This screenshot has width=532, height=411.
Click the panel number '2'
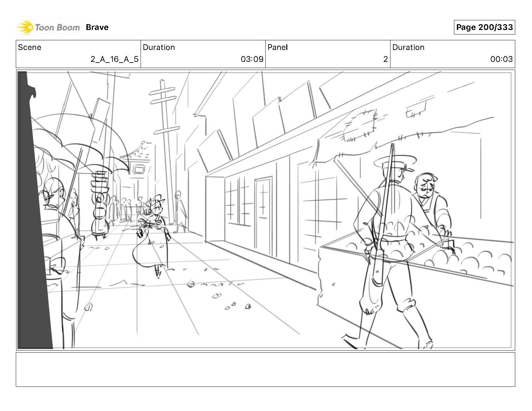[x=385, y=59]
